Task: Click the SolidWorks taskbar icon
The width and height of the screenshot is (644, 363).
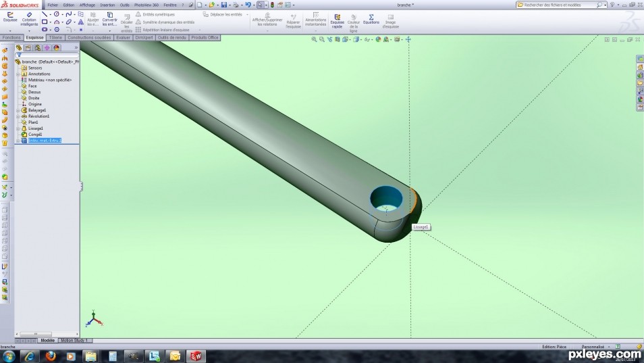Action: [196, 356]
